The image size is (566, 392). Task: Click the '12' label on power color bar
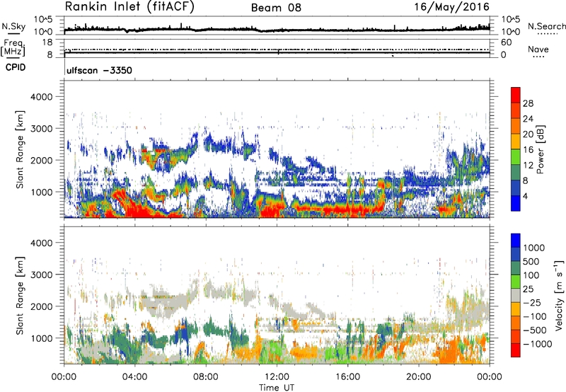pyautogui.click(x=528, y=166)
